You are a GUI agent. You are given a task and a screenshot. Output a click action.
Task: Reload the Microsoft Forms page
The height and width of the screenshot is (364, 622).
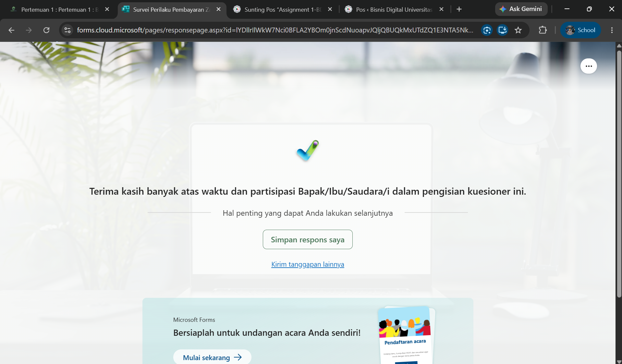(46, 30)
